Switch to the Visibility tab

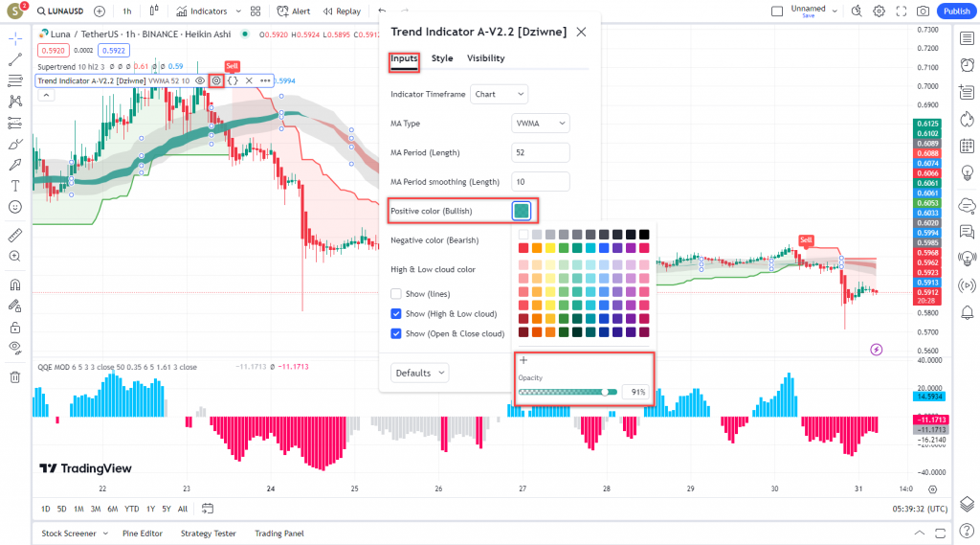point(485,58)
